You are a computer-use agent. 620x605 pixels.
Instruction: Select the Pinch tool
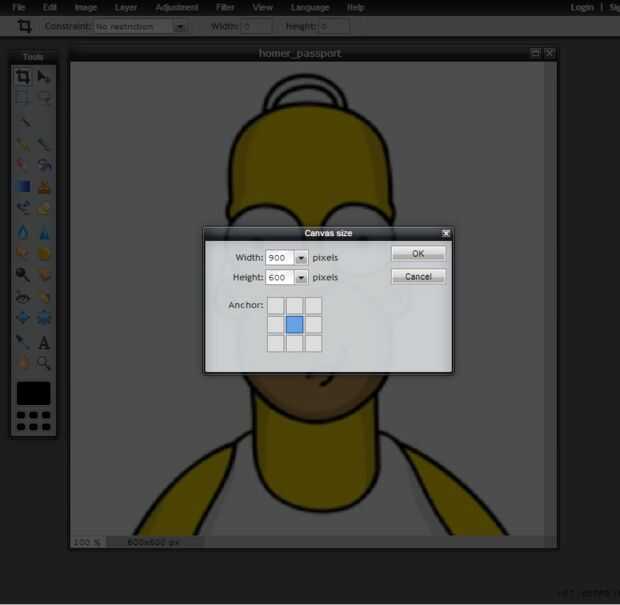tap(44, 318)
